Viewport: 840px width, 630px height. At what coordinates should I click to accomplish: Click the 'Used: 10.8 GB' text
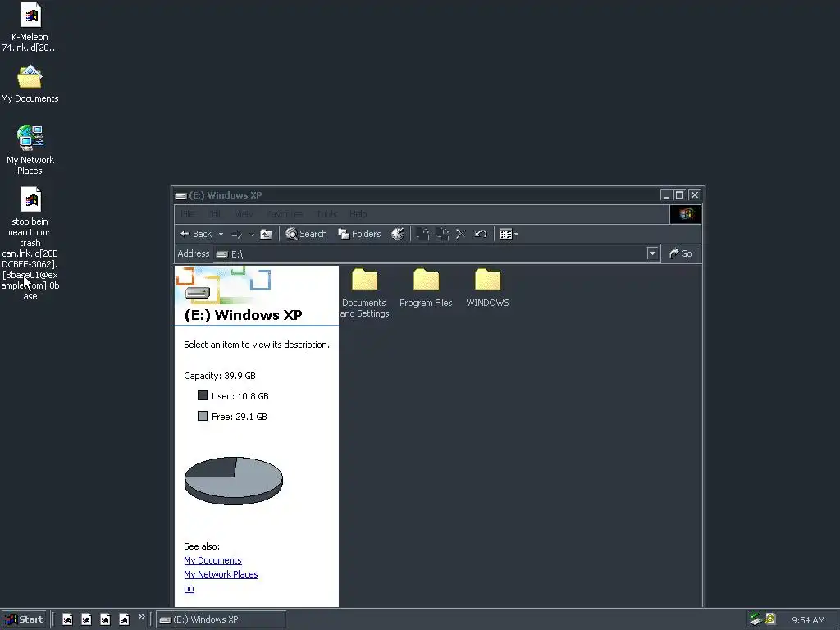pyautogui.click(x=240, y=396)
